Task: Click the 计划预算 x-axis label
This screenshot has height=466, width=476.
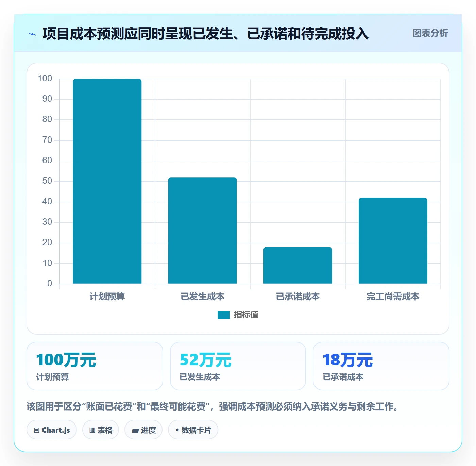Action: click(x=107, y=297)
